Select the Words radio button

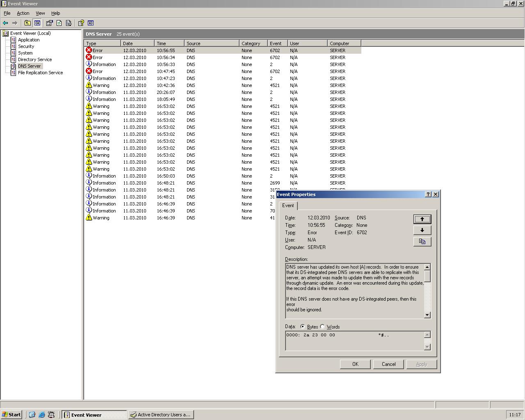click(x=322, y=327)
